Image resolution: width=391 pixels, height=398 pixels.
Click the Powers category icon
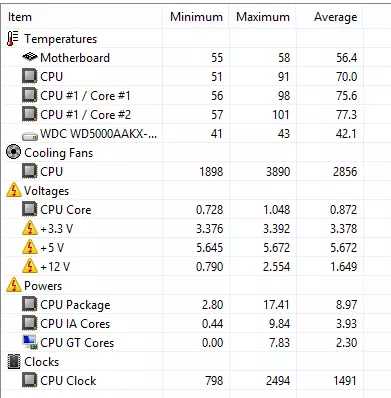point(14,285)
